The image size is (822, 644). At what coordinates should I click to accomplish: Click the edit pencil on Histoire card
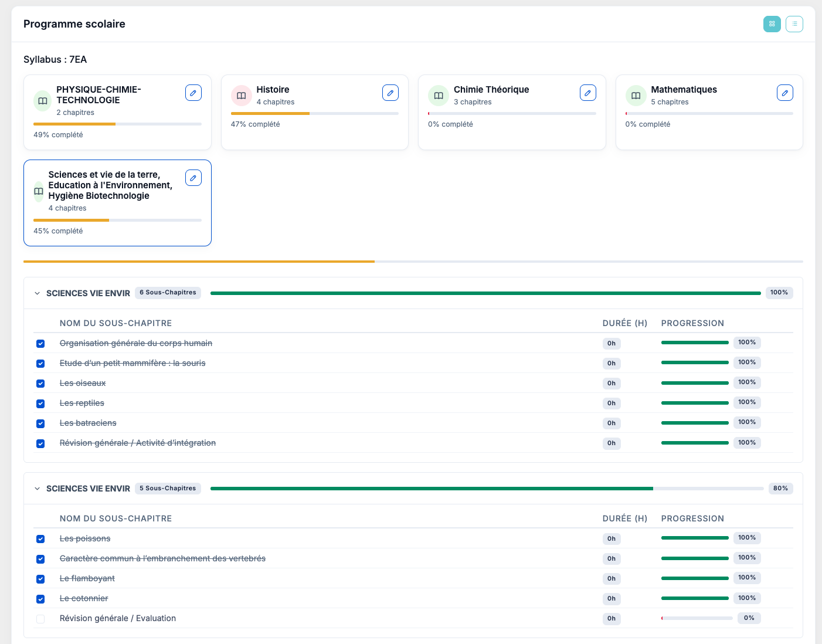(x=390, y=93)
